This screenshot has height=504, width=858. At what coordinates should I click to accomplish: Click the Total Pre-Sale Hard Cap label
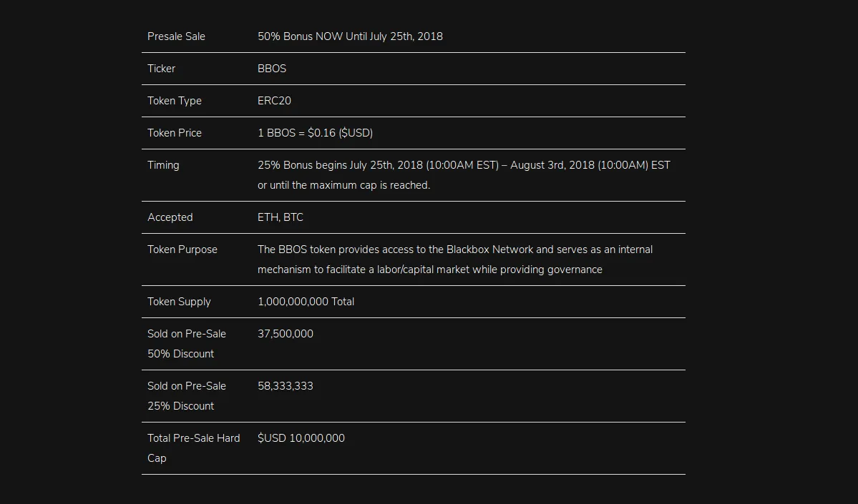pyautogui.click(x=194, y=448)
